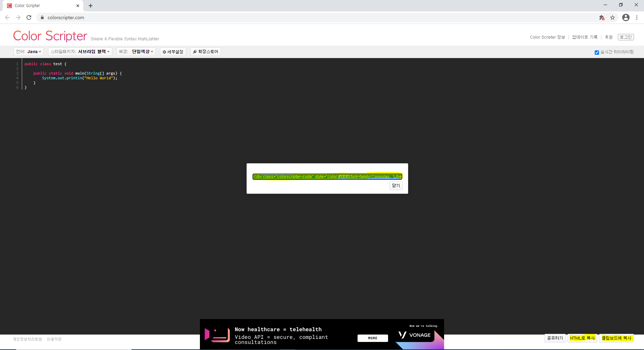View site info via the lock icon

(x=42, y=17)
